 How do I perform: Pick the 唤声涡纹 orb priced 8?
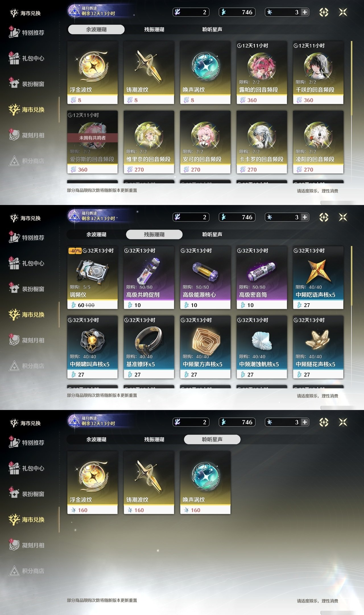click(x=205, y=73)
